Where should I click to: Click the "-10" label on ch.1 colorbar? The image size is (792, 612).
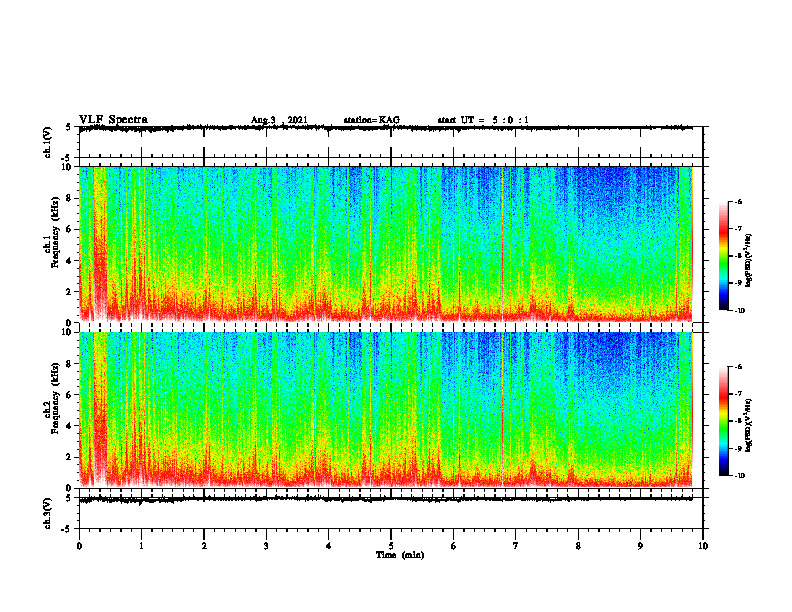(739, 310)
